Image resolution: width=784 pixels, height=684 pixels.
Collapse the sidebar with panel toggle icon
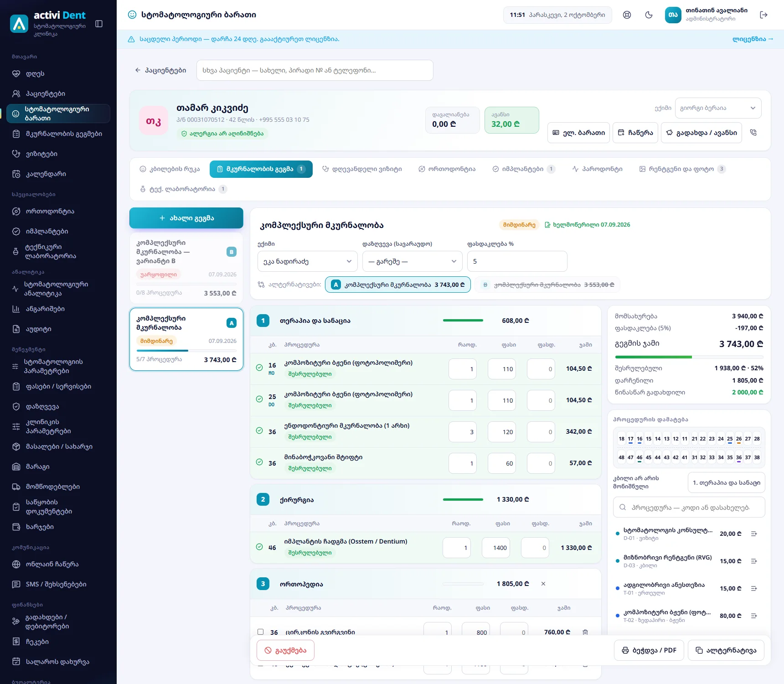point(99,24)
